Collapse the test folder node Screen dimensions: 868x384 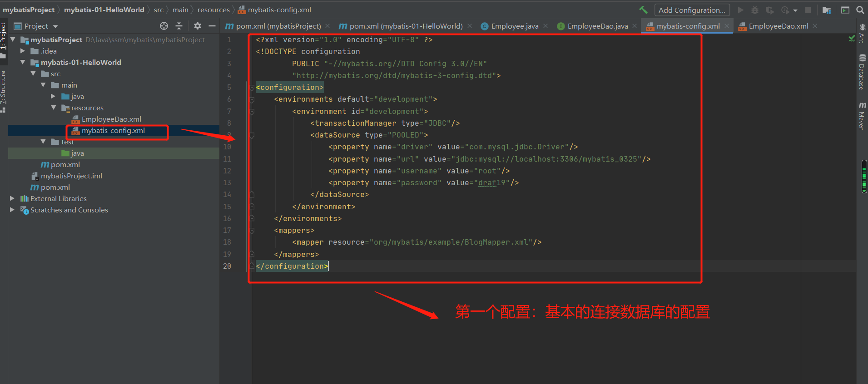coord(43,142)
